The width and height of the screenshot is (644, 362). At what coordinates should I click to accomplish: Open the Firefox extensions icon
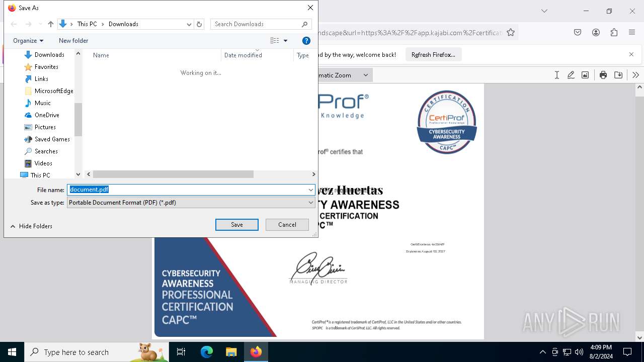click(614, 33)
